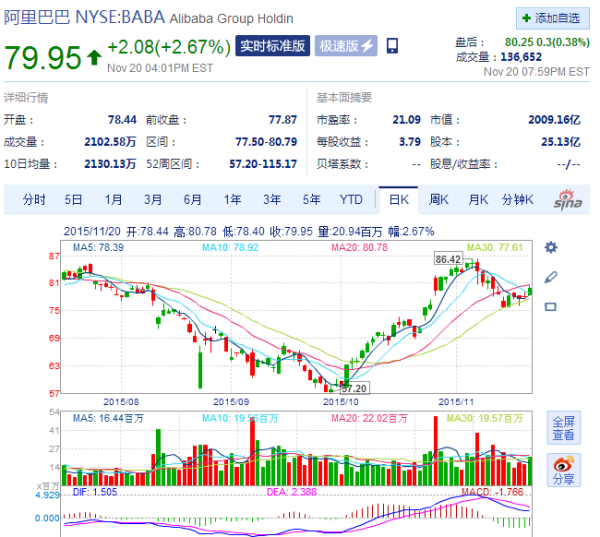The width and height of the screenshot is (600, 537).
Task: Click market cap 2009.16亿
Action: pos(554,120)
